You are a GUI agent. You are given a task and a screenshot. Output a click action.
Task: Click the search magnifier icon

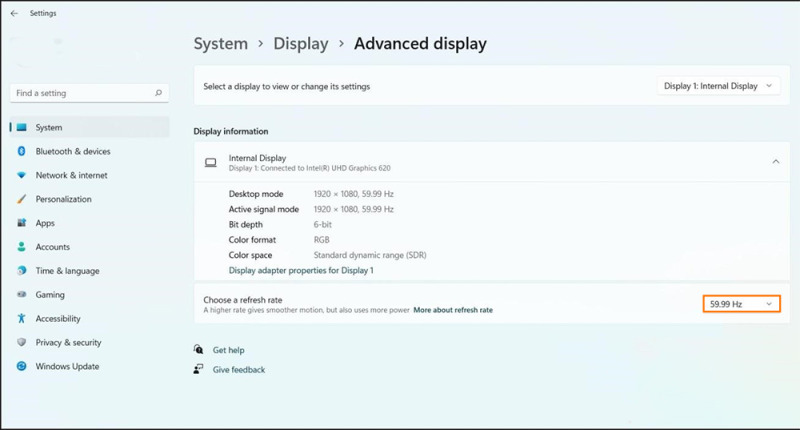[x=158, y=93]
